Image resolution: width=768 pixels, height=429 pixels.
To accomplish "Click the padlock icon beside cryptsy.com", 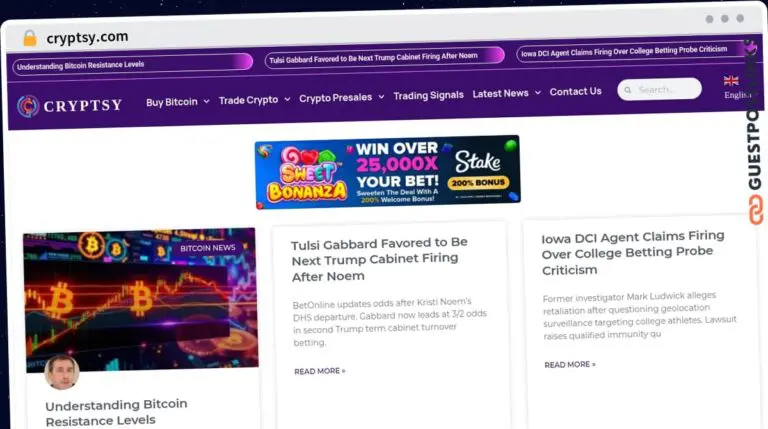I will coord(30,38).
